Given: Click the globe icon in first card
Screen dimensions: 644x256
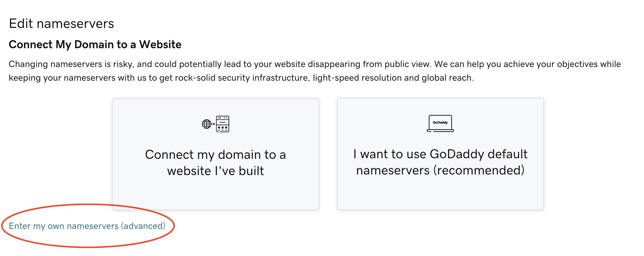Looking at the screenshot, I should (206, 124).
